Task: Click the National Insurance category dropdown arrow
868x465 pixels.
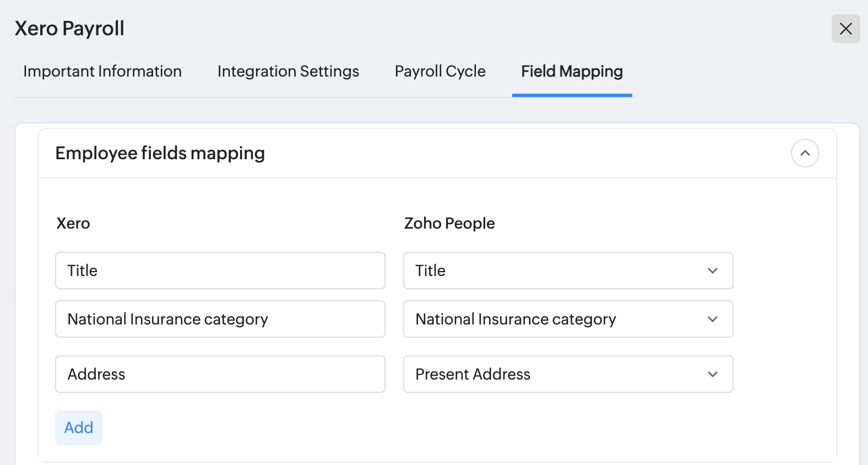Action: [712, 319]
